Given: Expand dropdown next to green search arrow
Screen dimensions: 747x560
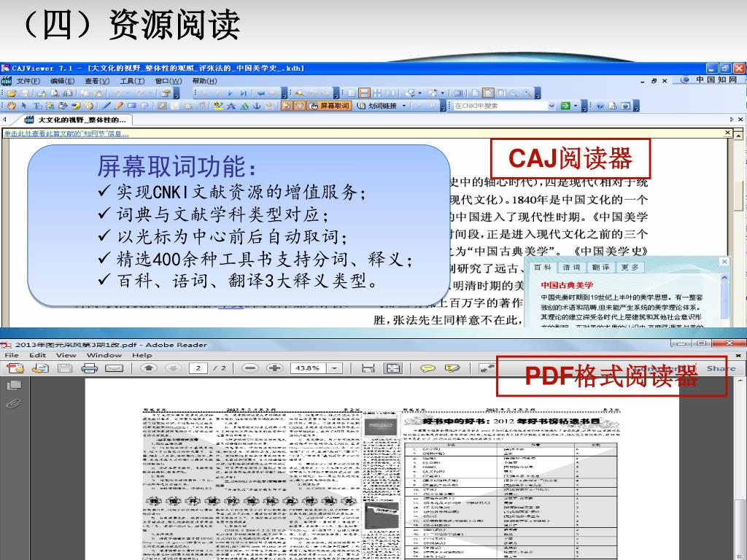Looking at the screenshot, I should 575,106.
